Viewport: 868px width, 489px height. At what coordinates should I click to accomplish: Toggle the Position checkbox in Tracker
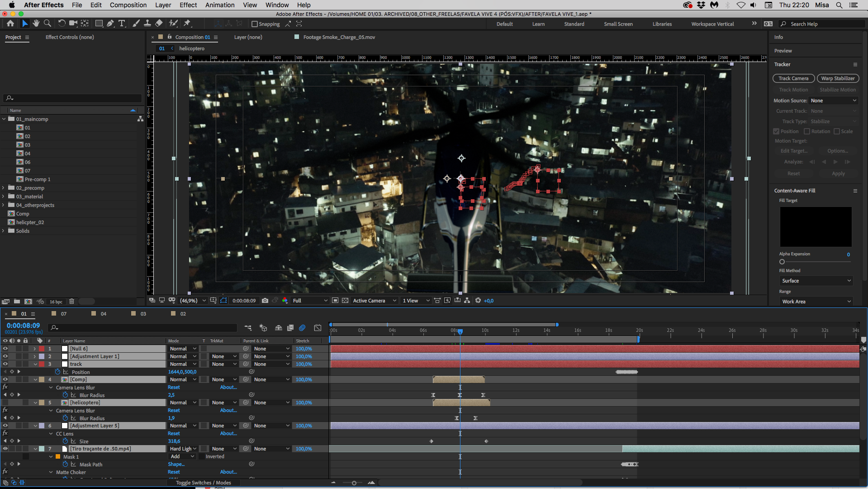click(x=776, y=131)
